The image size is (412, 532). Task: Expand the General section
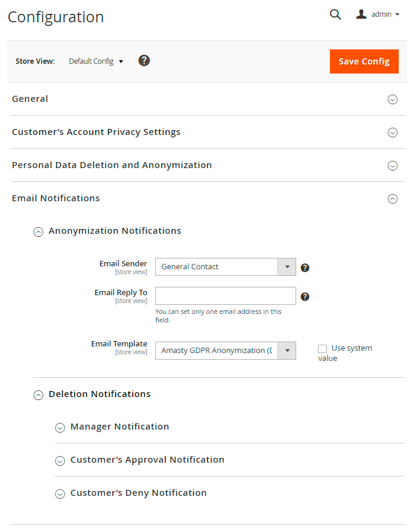click(x=393, y=99)
